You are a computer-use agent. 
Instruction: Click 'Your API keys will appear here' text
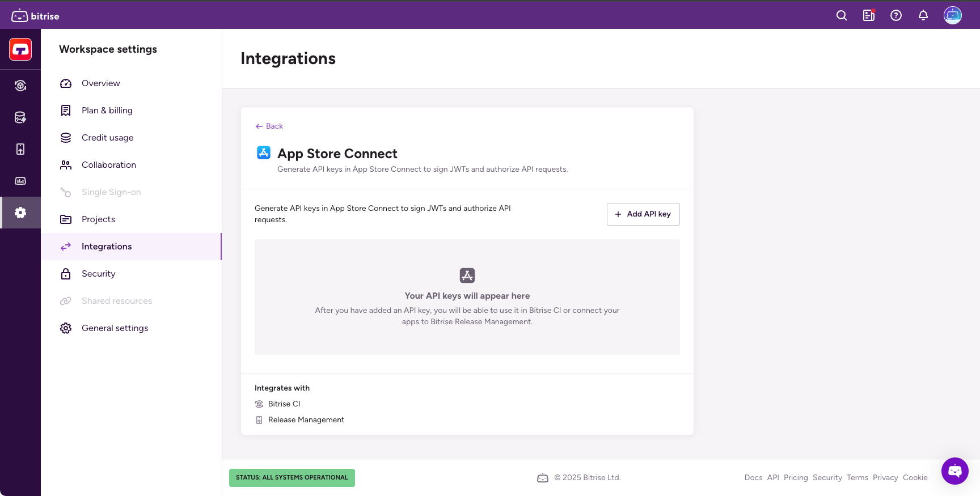point(467,296)
